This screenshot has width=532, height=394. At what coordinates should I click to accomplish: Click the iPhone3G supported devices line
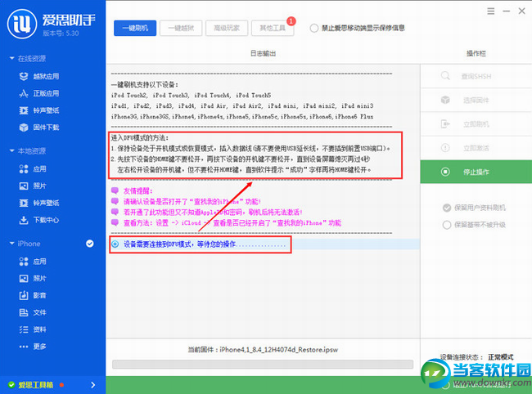tap(242, 117)
